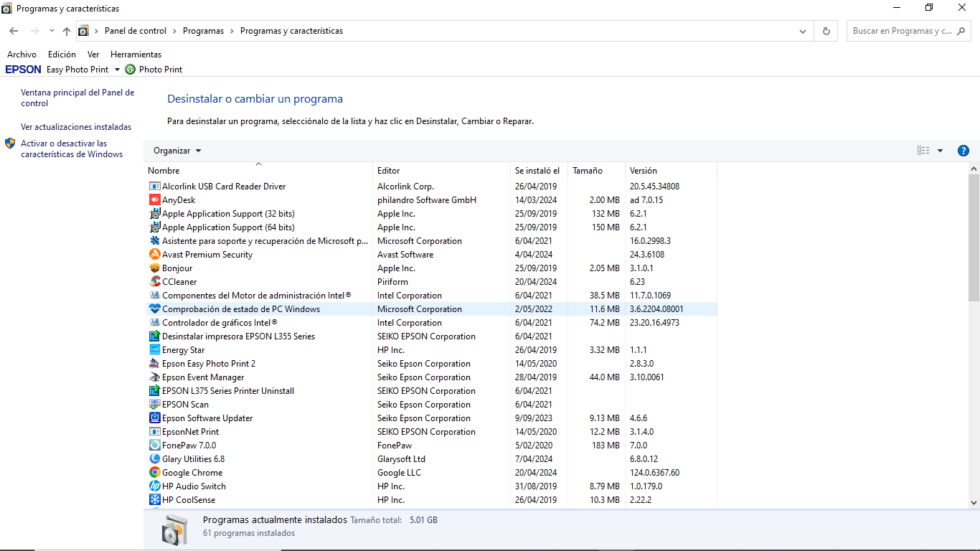Click the scrollbar down arrow in list
The height and width of the screenshot is (551, 980).
[974, 503]
